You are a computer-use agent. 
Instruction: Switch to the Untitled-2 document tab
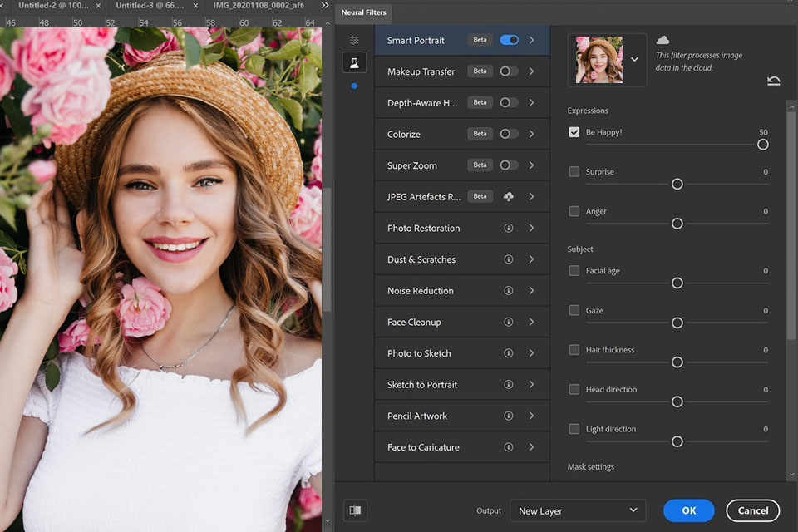coord(53,6)
